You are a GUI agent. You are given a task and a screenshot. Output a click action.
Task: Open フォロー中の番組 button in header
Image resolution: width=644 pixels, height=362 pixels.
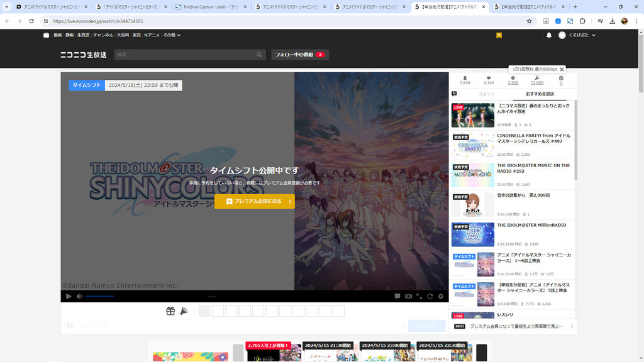300,55
